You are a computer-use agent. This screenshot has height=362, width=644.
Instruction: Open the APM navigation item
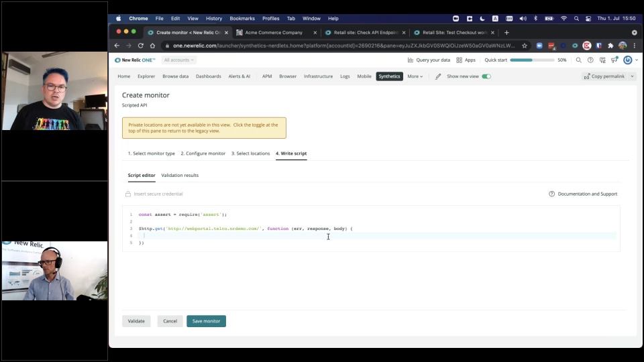[267, 76]
